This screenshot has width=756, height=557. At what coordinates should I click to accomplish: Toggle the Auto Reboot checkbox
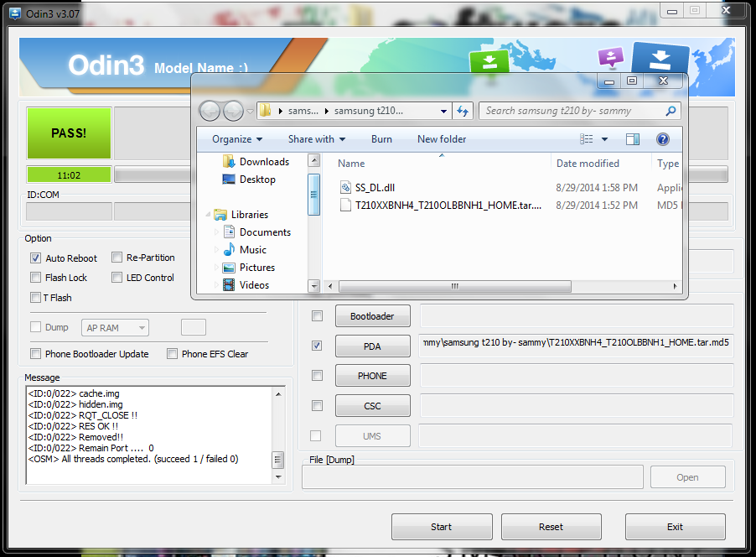[36, 258]
